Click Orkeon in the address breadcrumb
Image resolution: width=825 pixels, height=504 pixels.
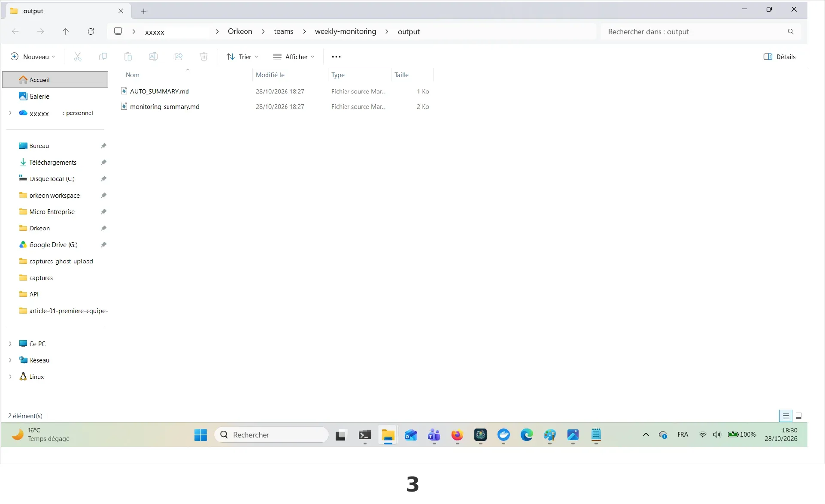tap(240, 31)
